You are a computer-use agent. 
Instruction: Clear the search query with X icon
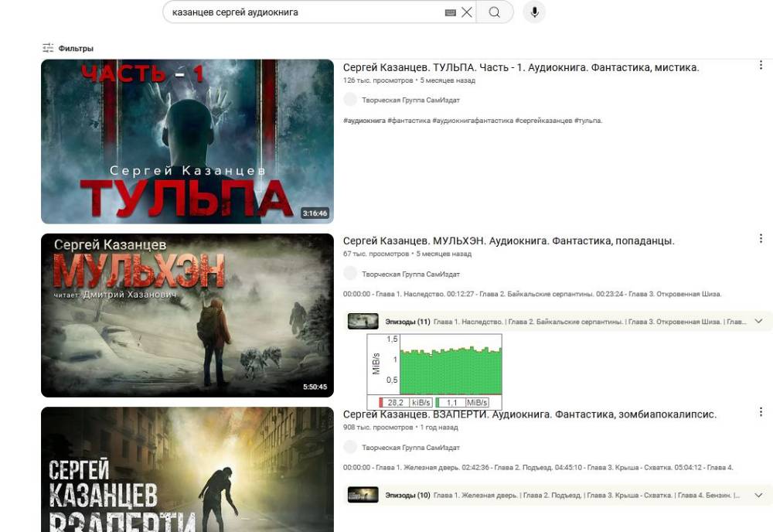click(467, 12)
